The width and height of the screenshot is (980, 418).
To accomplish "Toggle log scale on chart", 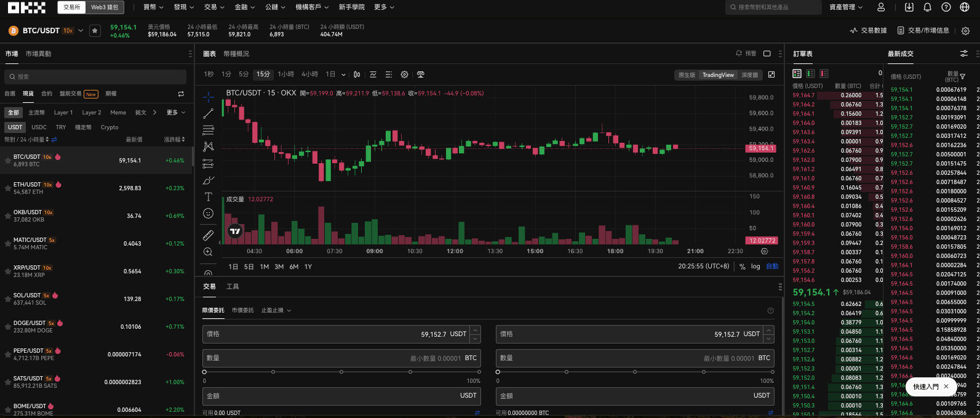I will point(755,267).
